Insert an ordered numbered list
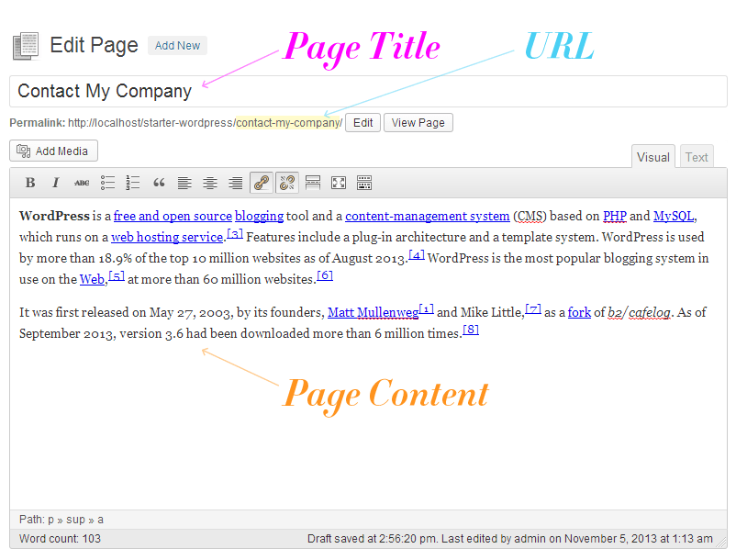This screenshot has width=736, height=560. point(133,183)
